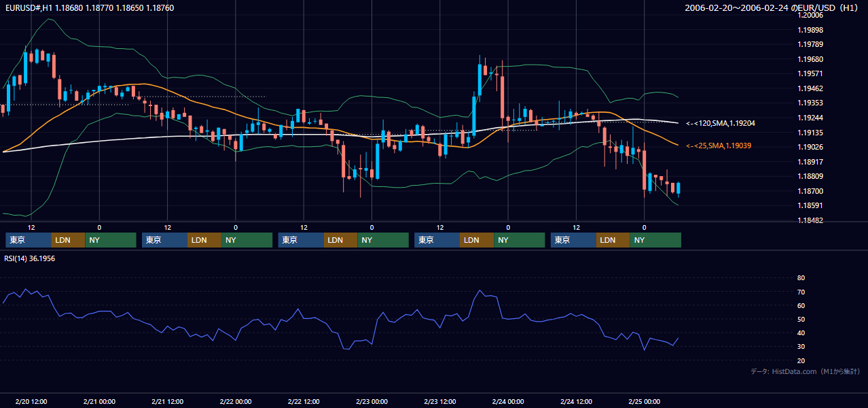Click price axis value 1.18482

tap(809, 220)
